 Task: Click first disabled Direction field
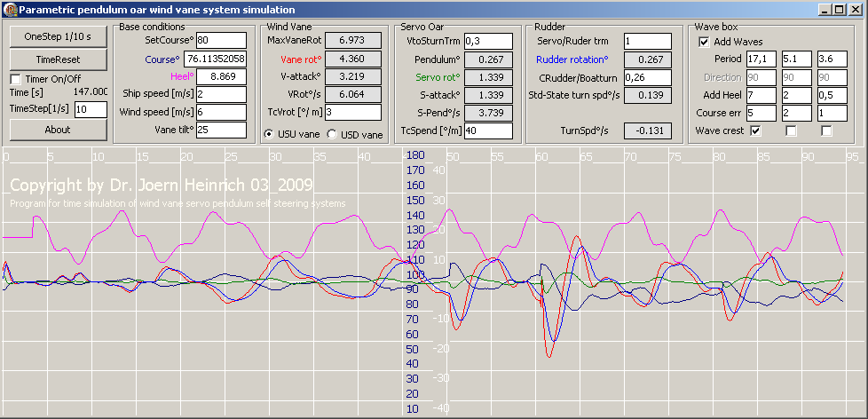pos(761,77)
